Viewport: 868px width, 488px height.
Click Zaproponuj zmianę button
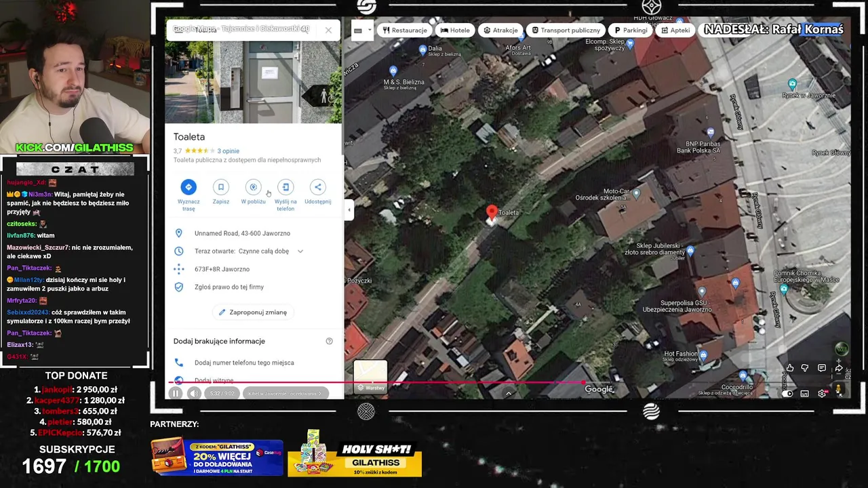click(x=252, y=312)
